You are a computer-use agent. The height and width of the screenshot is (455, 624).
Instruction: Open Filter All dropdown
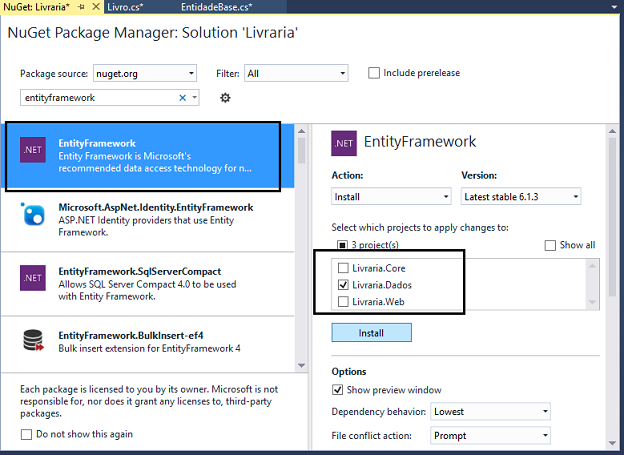click(x=296, y=73)
